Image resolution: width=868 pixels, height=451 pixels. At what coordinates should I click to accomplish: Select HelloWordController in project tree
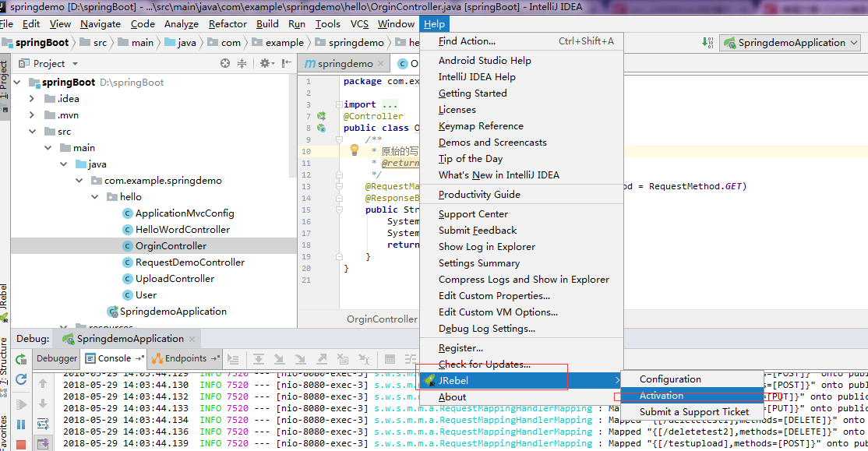[x=182, y=229]
